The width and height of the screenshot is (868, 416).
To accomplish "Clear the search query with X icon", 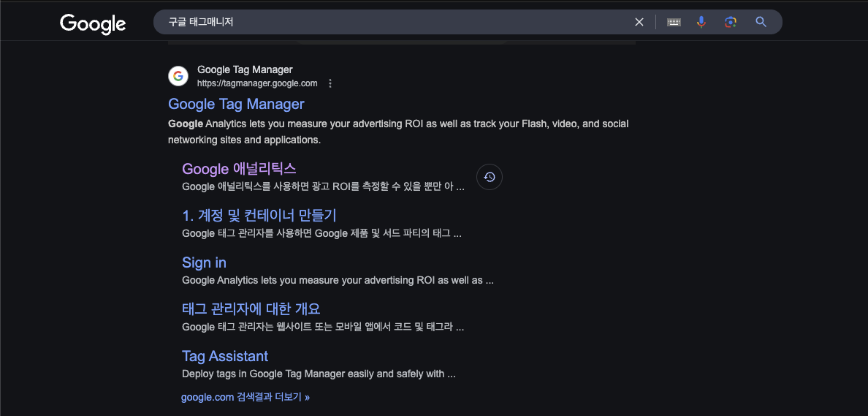I will 639,22.
